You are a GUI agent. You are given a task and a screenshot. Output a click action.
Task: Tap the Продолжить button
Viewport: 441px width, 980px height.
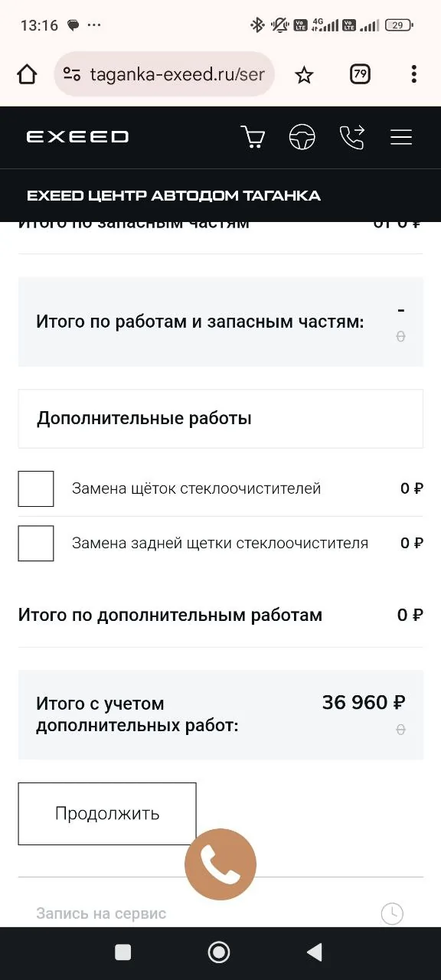click(x=107, y=814)
